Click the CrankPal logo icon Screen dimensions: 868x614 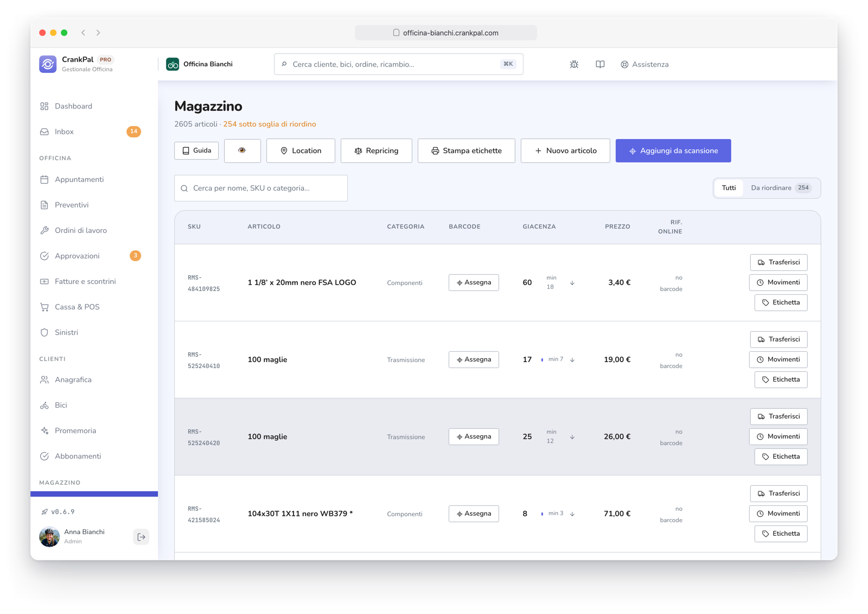[48, 64]
